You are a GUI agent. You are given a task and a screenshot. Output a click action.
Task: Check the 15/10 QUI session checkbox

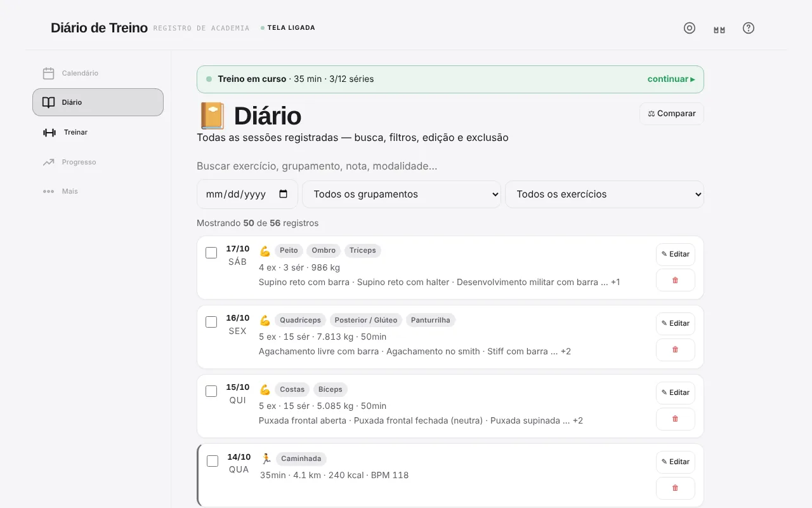click(211, 391)
